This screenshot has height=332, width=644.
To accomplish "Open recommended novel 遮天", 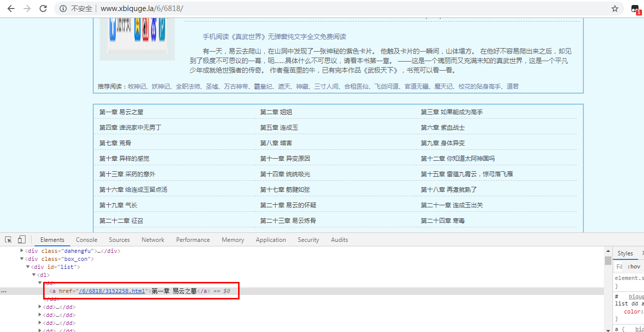I will point(284,87).
